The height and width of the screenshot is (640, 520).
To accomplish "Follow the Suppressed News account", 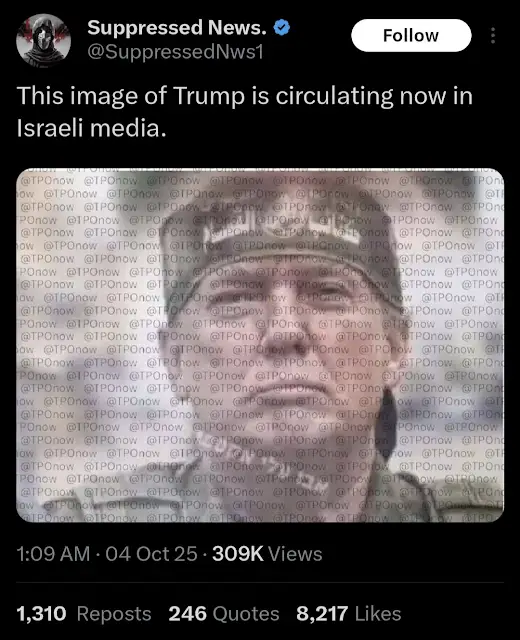I will point(411,36).
